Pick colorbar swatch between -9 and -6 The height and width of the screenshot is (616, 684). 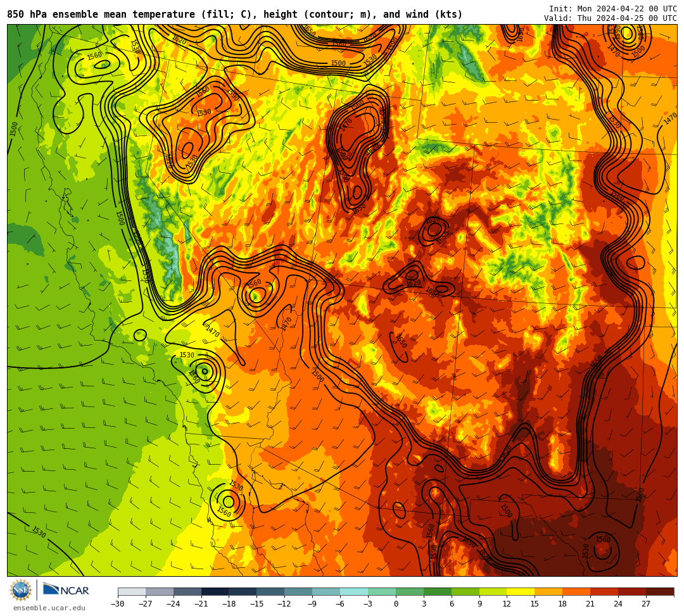(326, 591)
